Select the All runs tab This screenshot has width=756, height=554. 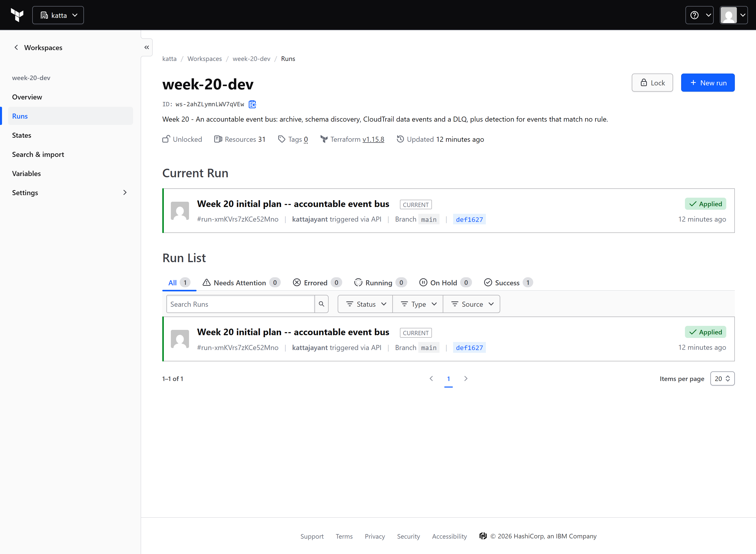pos(179,283)
